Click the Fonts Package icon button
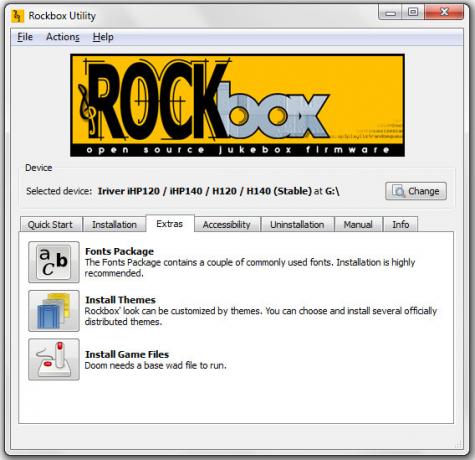The image size is (475, 460). click(54, 262)
